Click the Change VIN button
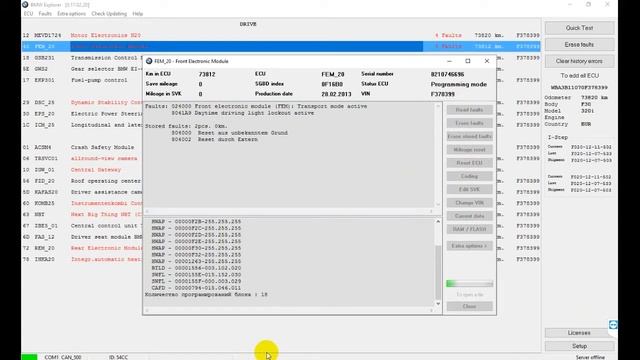Screen dimensions: 640x360 (469, 203)
